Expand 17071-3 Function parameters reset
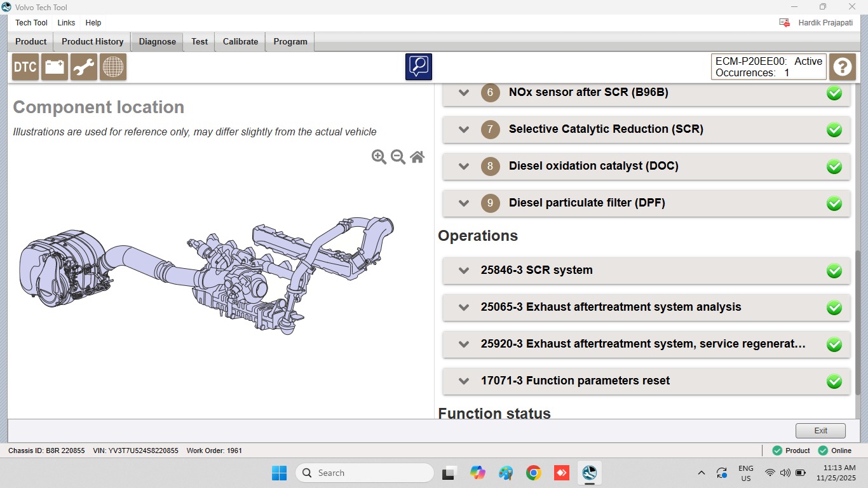This screenshot has width=868, height=488. coord(646,381)
